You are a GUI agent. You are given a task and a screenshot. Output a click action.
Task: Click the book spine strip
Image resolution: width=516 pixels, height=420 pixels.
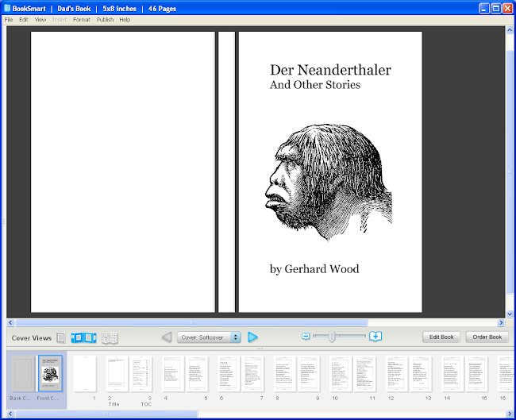click(226, 171)
